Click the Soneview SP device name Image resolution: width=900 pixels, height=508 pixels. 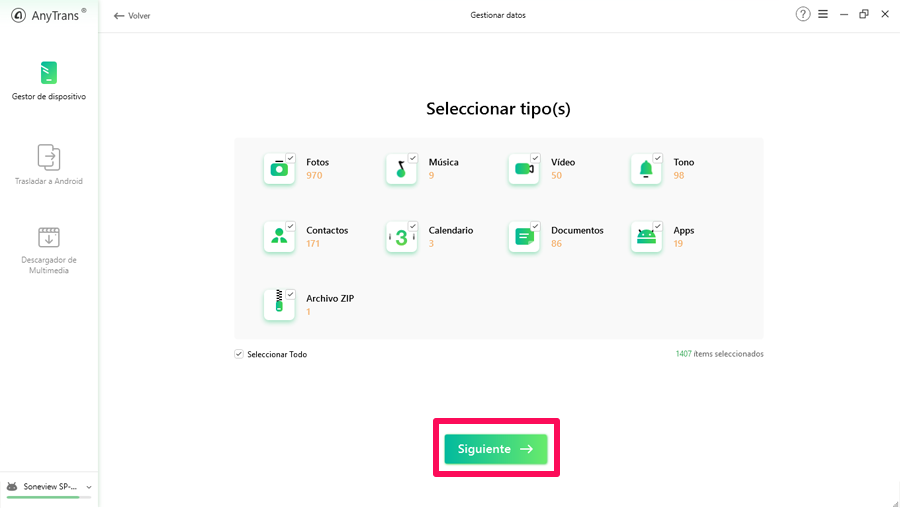pyautogui.click(x=50, y=486)
